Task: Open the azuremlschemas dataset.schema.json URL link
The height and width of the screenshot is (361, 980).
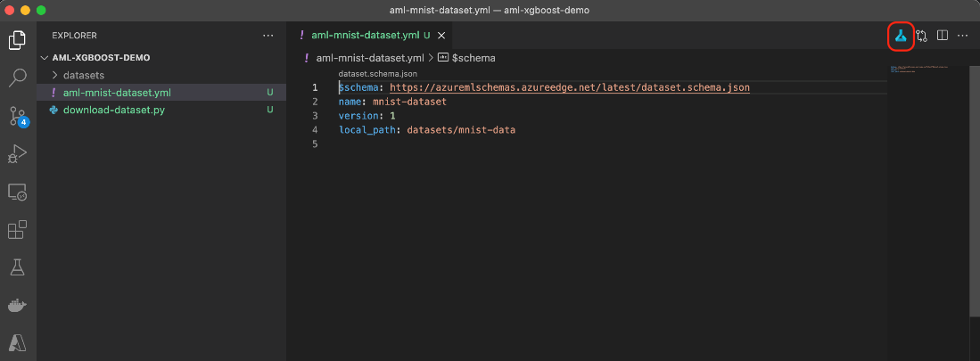Action: coord(570,87)
